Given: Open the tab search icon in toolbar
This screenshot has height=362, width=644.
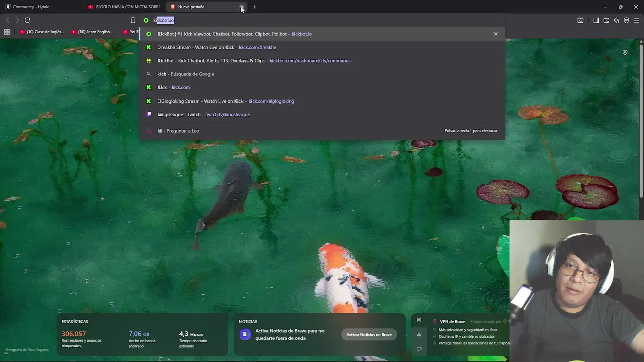Looking at the screenshot, I should click(580, 20).
